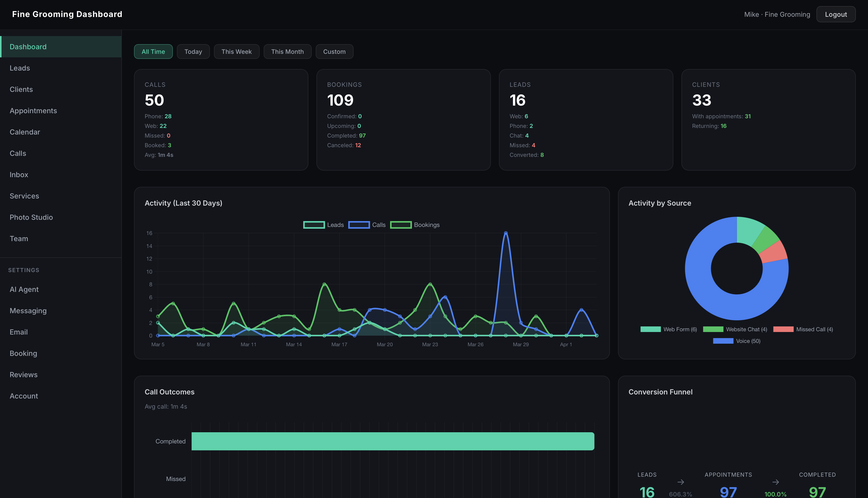Choose the Custom date range option
Viewport: 868px width, 498px height.
[x=334, y=51]
